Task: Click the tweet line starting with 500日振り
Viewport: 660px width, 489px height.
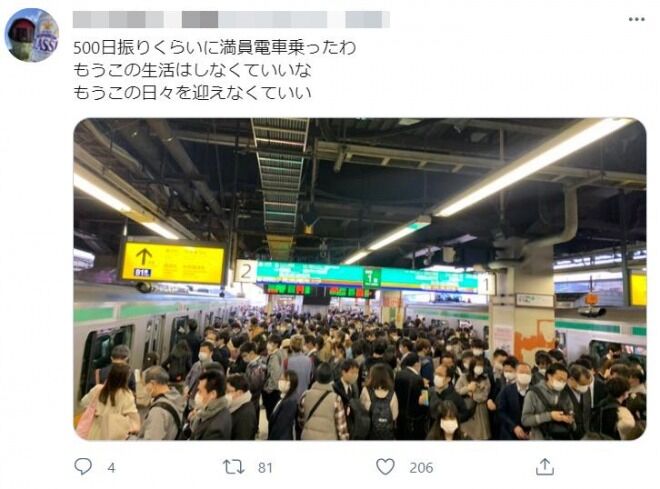Action: (x=215, y=48)
